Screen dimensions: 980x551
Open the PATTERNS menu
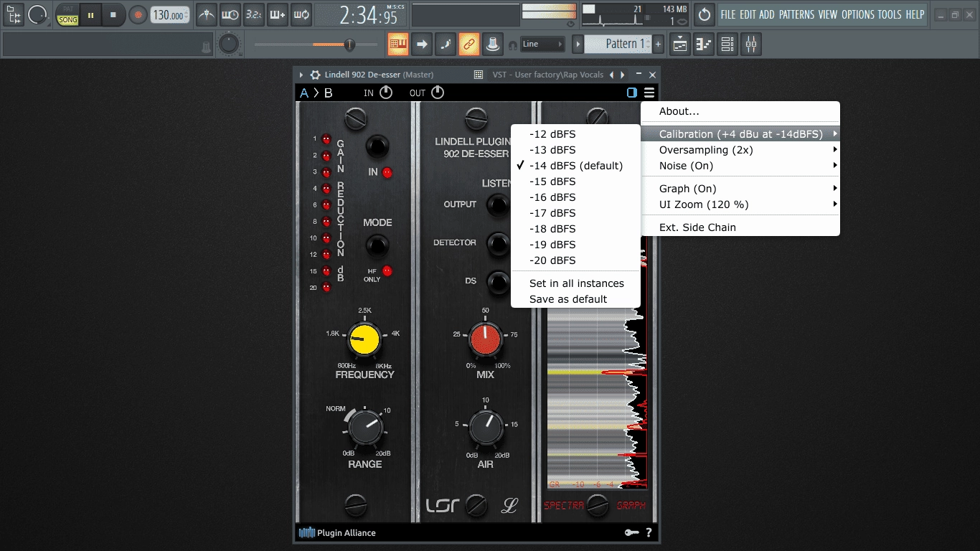pos(796,14)
